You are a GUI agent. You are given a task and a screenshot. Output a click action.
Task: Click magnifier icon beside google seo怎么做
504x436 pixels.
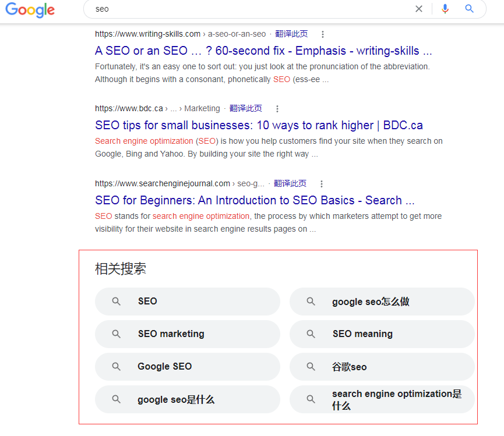(311, 302)
